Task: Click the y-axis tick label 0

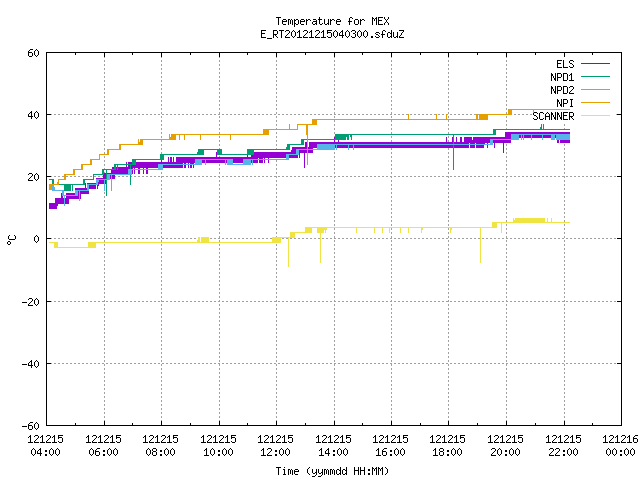Action: pos(36,239)
